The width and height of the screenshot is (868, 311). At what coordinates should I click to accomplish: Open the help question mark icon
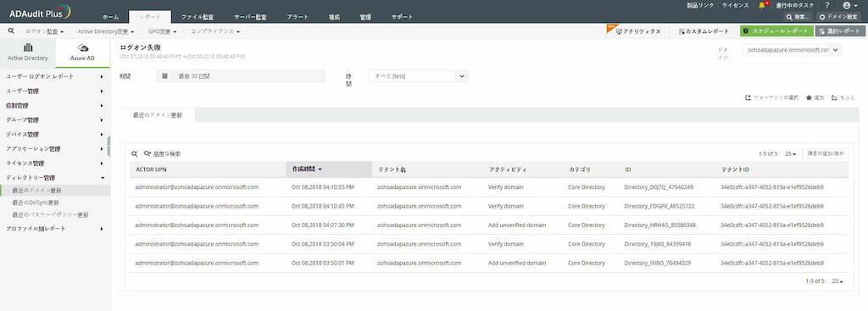(827, 5)
